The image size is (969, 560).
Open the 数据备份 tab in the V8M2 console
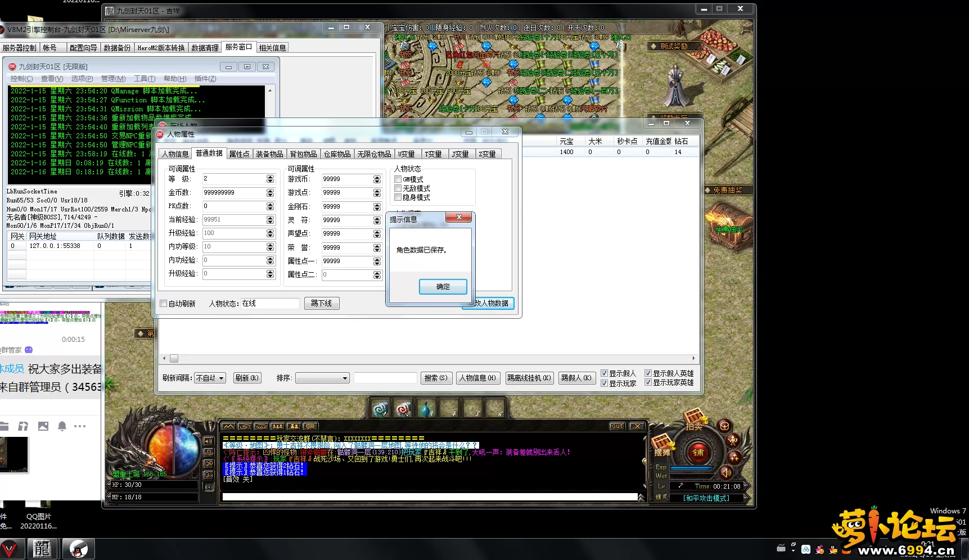coord(117,48)
